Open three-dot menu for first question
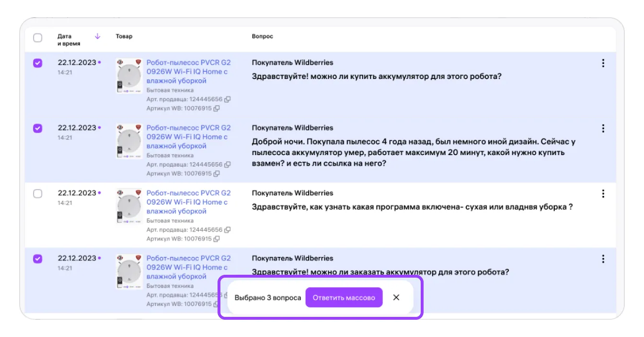The height and width of the screenshot is (337, 644). [603, 63]
